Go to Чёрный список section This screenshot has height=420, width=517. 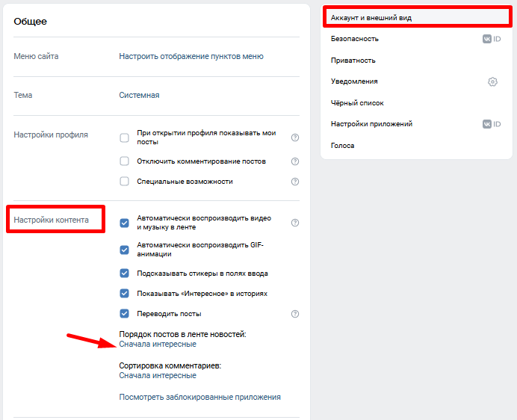click(357, 103)
